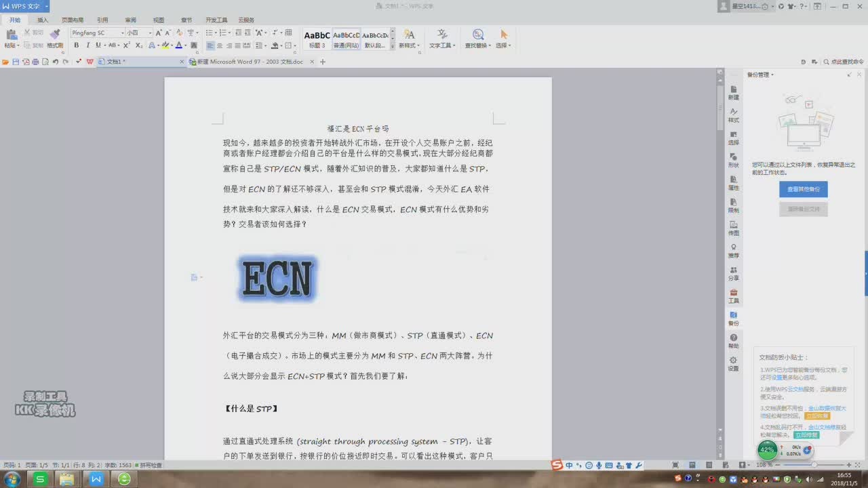
Task: Open the WPS Writer icon in taskbar
Action: coord(96,479)
